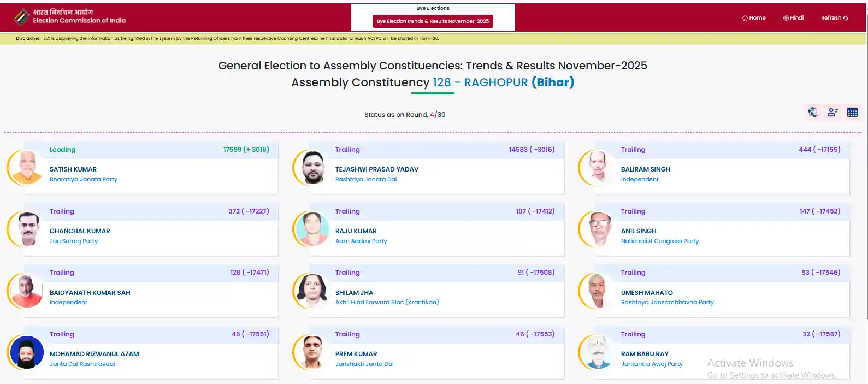Click Satish Kumar's candidate photo
Image resolution: width=868 pixels, height=384 pixels.
(26, 168)
